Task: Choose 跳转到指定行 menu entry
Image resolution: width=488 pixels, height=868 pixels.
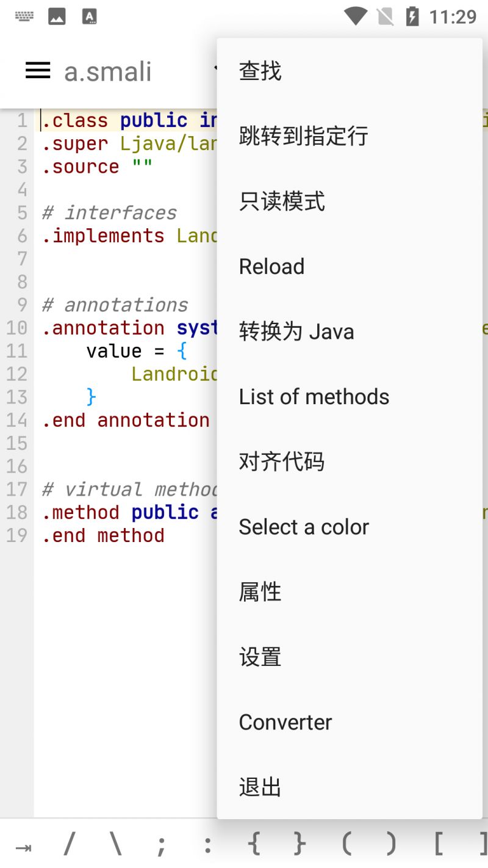Action: [350, 136]
